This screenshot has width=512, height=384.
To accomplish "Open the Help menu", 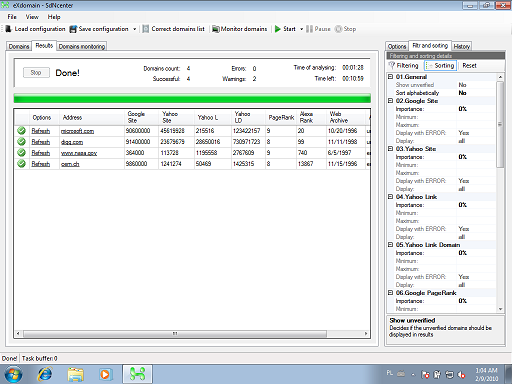I will point(54,17).
